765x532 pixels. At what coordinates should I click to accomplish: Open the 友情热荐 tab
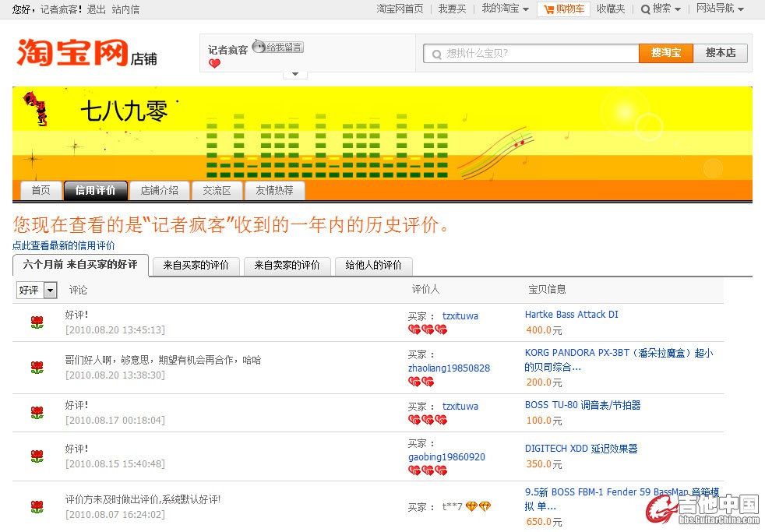click(275, 191)
